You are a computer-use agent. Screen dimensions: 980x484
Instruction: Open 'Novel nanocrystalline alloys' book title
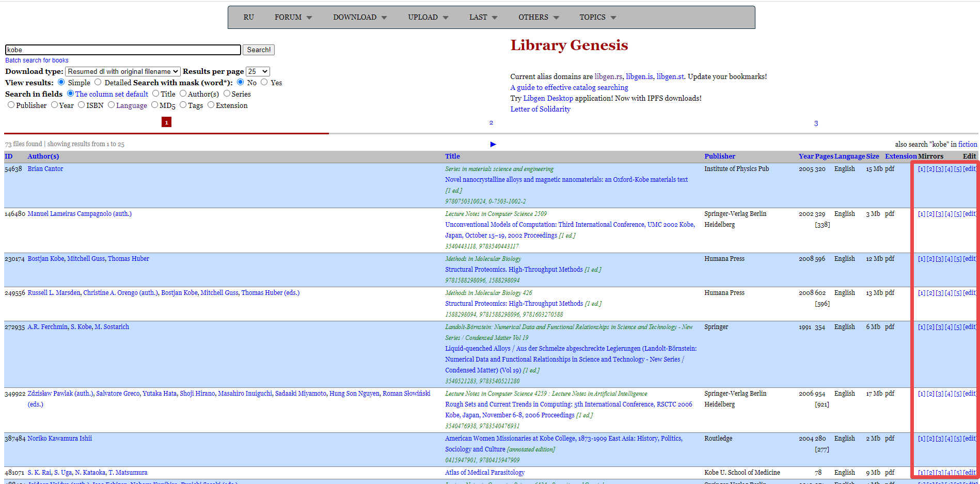pos(566,180)
